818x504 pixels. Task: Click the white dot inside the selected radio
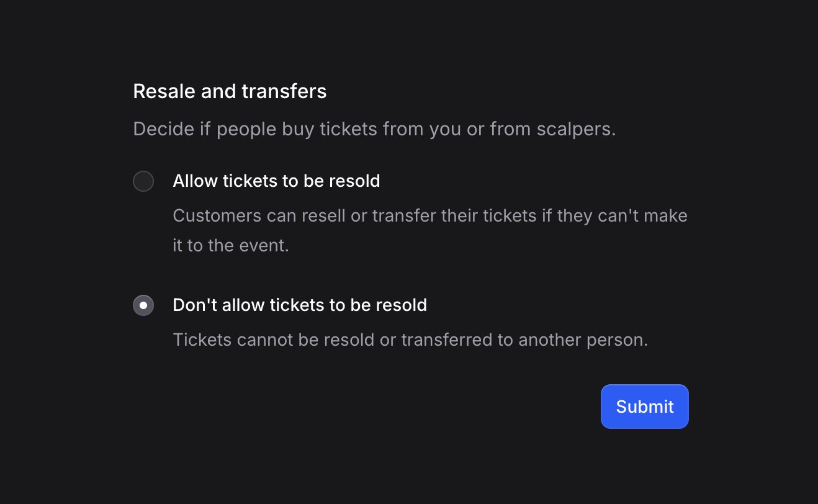tap(143, 305)
